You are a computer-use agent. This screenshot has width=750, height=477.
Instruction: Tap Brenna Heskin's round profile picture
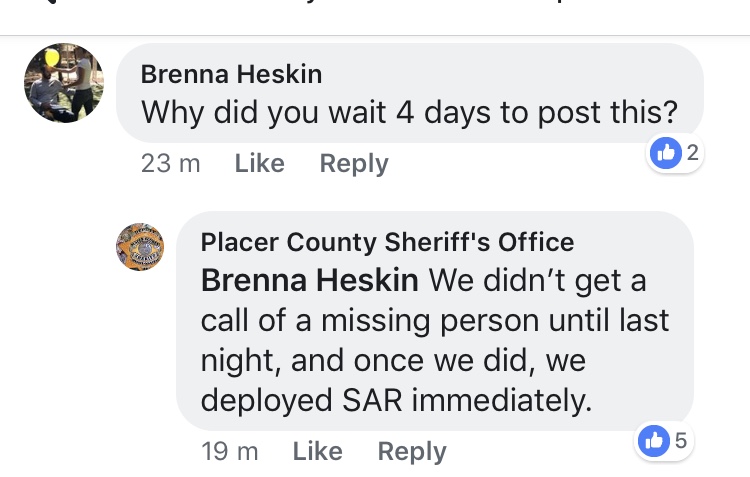[64, 82]
